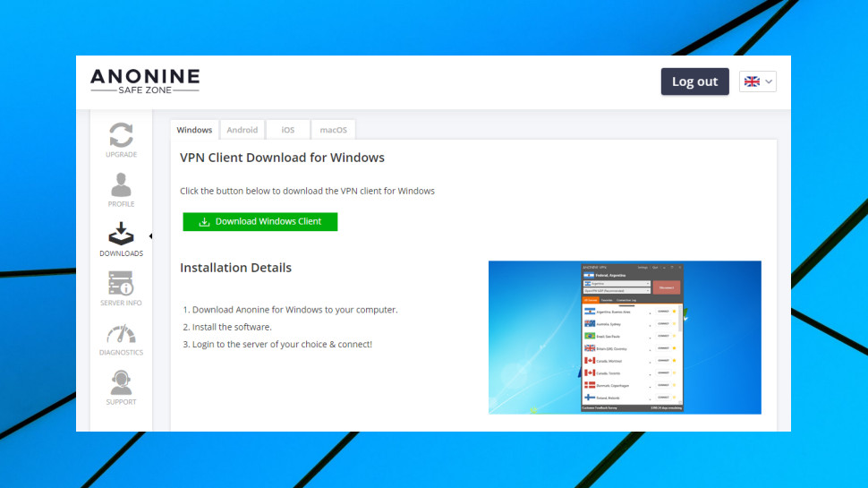Screen dimensions: 868x488
Task: Click the 'Installation Details' heading
Action: click(236, 268)
